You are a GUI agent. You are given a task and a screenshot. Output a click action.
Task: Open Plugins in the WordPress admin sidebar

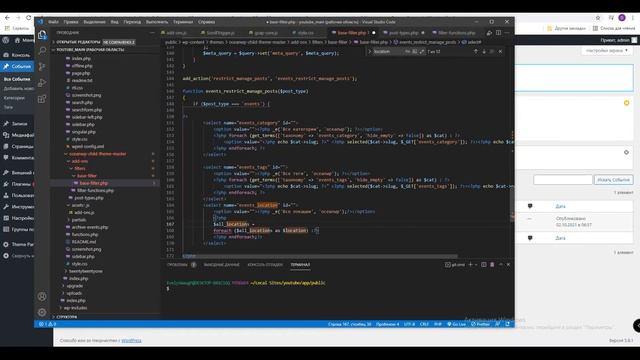[19, 184]
